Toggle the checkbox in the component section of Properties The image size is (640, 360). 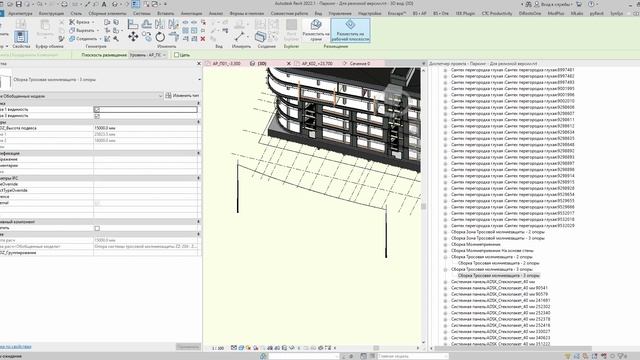click(97, 228)
